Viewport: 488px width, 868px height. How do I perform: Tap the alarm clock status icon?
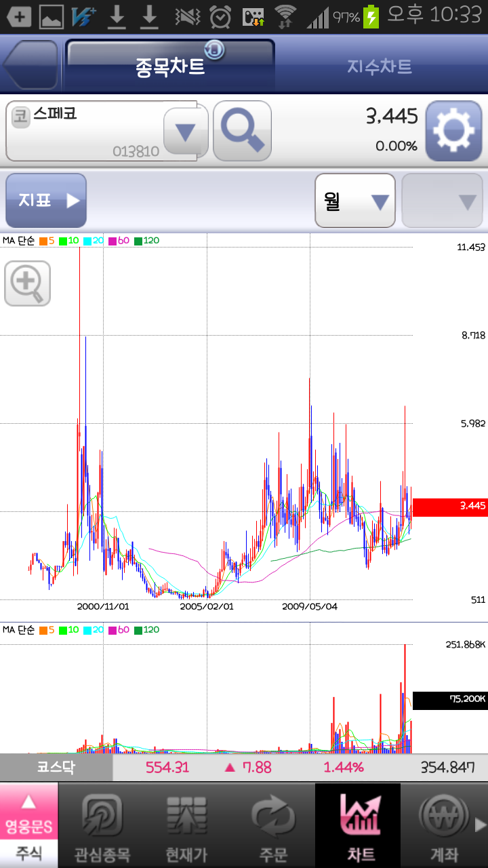click(x=220, y=16)
